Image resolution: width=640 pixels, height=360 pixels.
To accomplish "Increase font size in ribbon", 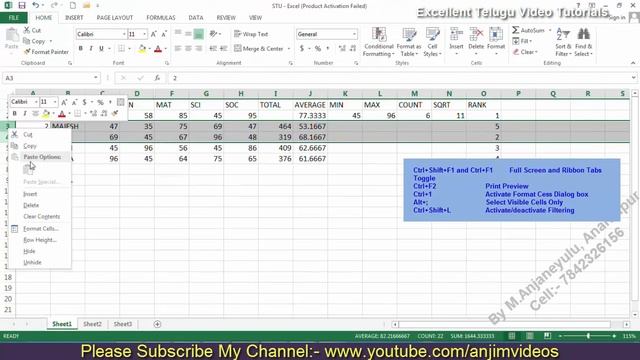I will click(x=153, y=34).
